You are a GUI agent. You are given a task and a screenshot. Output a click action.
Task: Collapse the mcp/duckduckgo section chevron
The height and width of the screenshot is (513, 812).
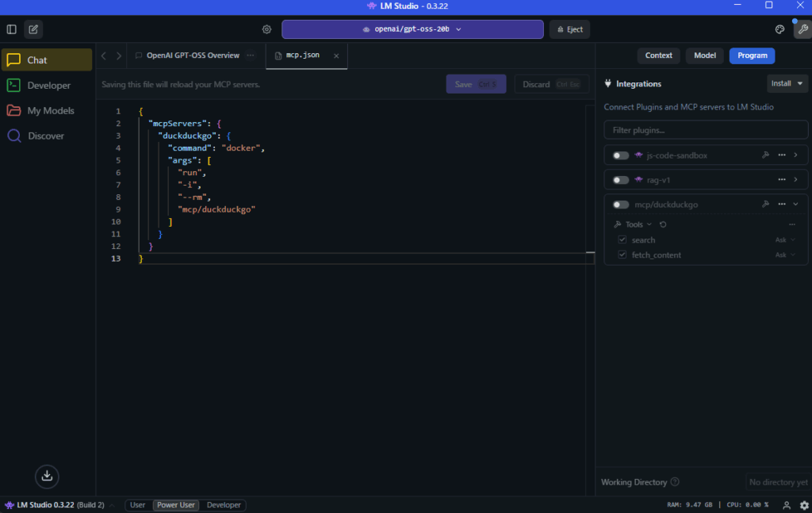[x=795, y=205]
